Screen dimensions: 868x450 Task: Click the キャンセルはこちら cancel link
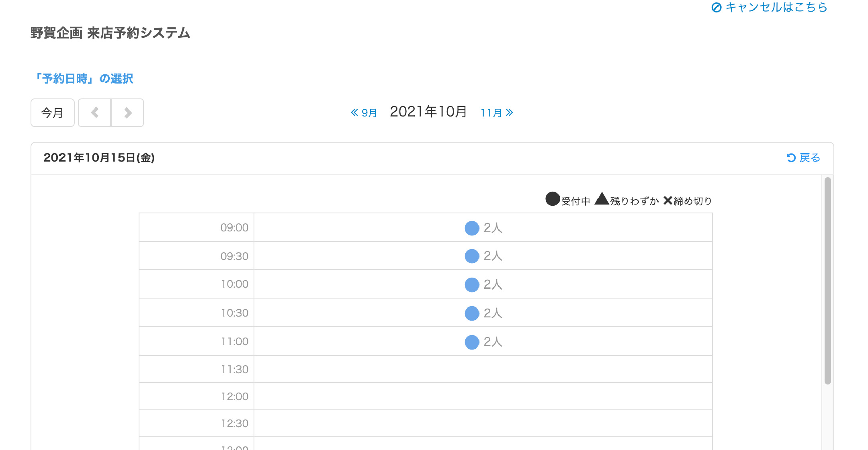[x=769, y=7]
